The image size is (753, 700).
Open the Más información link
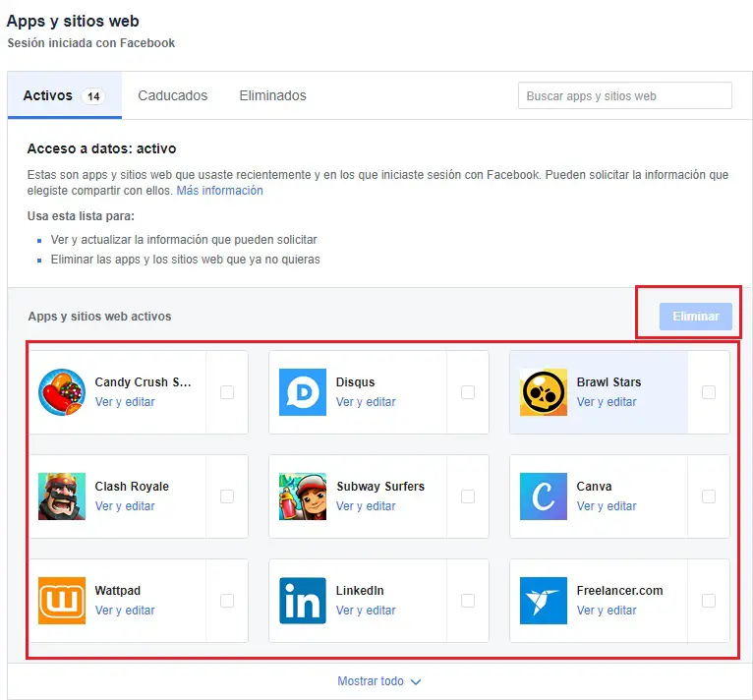[220, 191]
